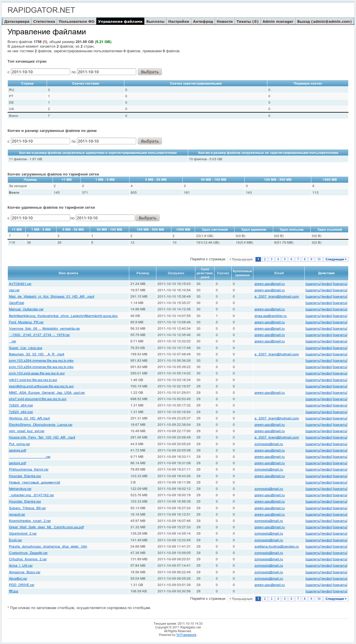
Task: Click [удалить] for AVTO0461.rar
Action: click(x=313, y=284)
